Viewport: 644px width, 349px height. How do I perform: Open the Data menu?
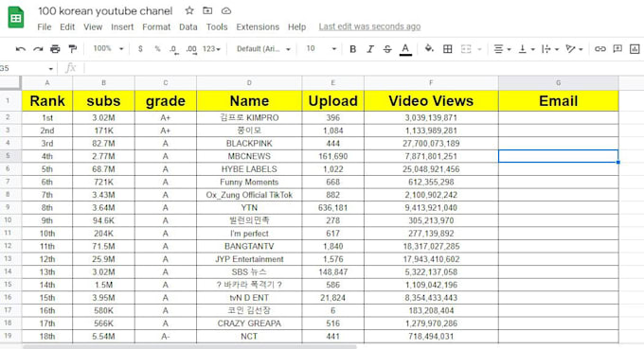click(188, 27)
